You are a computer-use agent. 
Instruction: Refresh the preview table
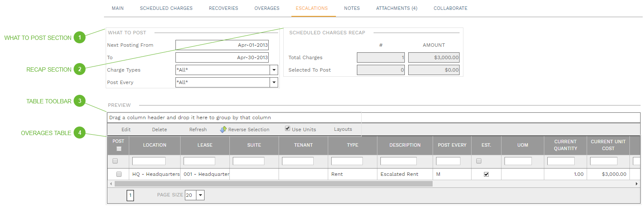pos(198,130)
